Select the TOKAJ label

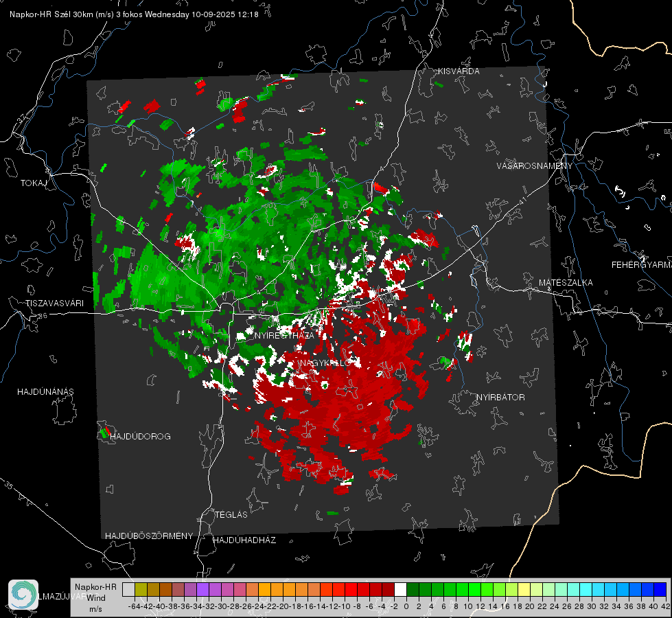[x=34, y=183]
